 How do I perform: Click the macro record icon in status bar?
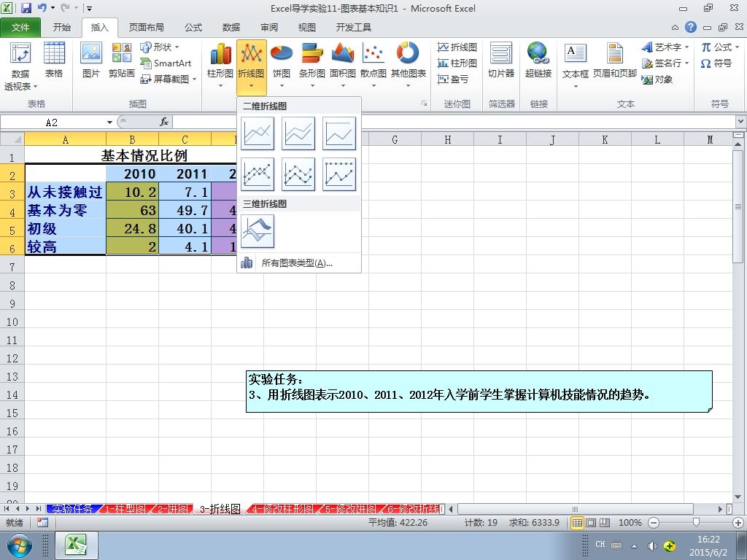pos(42,522)
